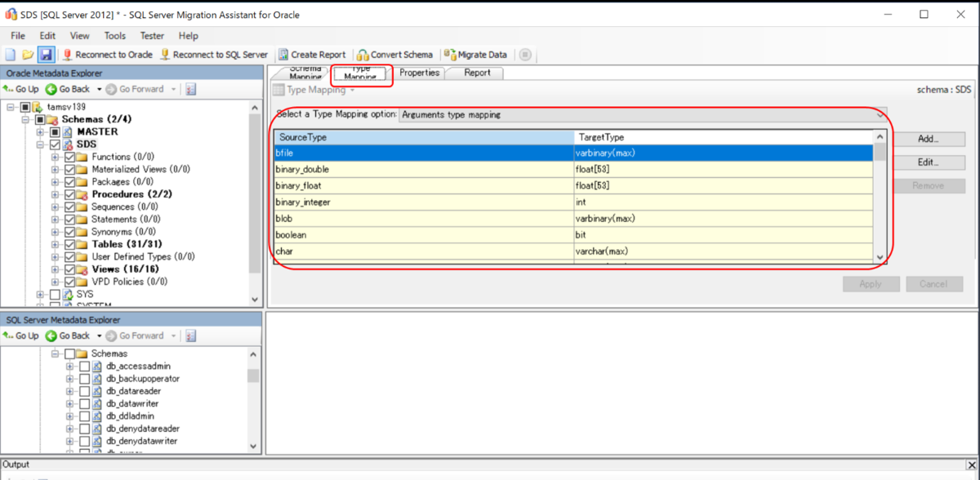The height and width of the screenshot is (480, 980).
Task: Click the Cancel button
Action: pos(933,284)
